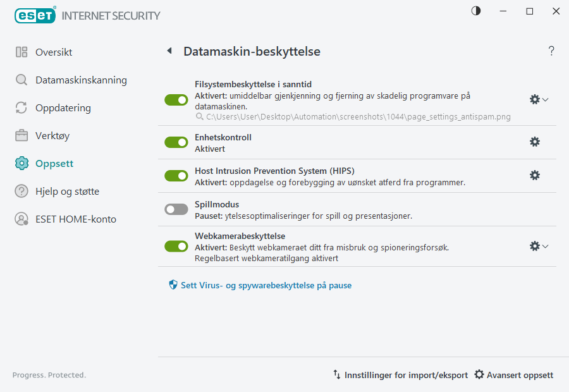Disable Filsystembeskyttelse i sanntid
Image resolution: width=569 pixels, height=392 pixels.
pyautogui.click(x=176, y=99)
